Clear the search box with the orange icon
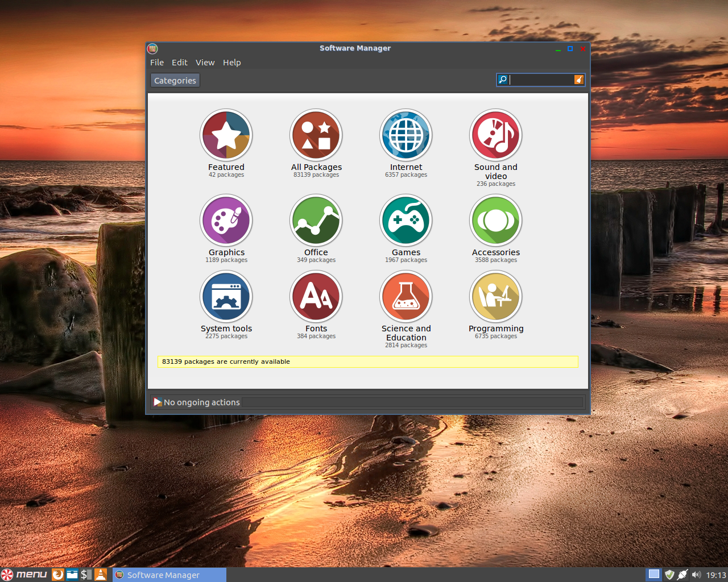 tap(578, 80)
